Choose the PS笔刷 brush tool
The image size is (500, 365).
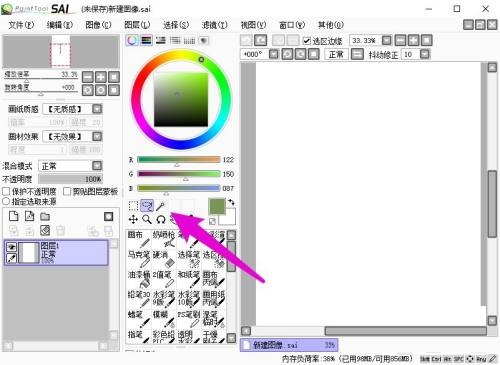[x=189, y=319]
